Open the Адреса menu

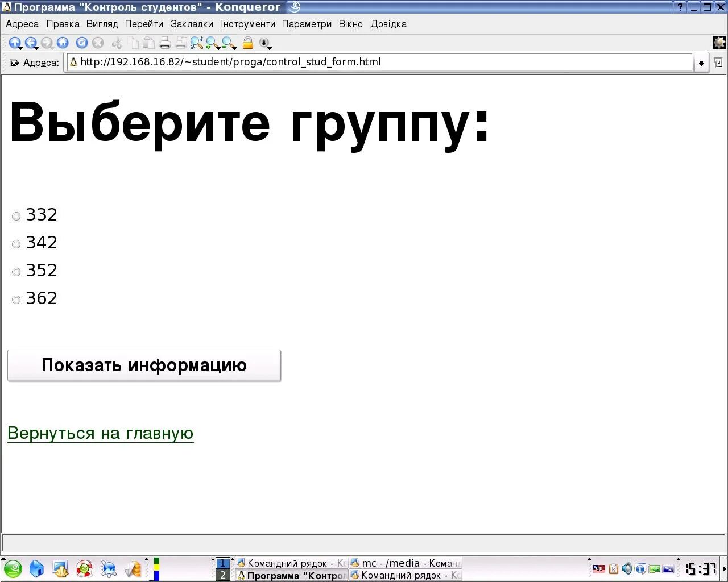(22, 24)
